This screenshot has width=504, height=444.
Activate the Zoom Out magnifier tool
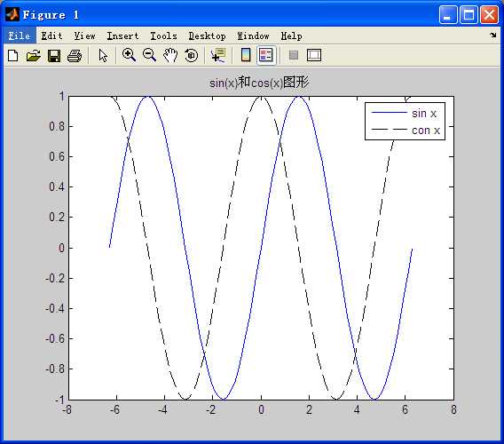[149, 55]
